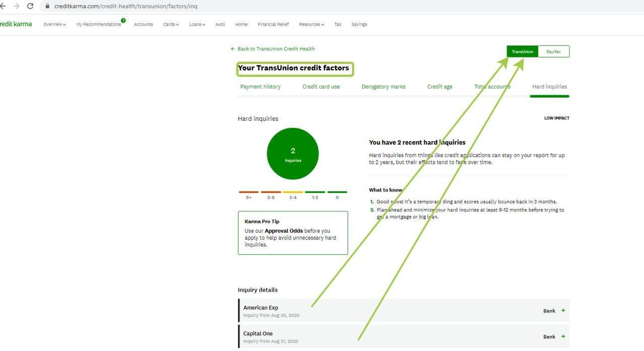Click the Your TransUnion credit factors heading
Image resolution: width=644 pixels, height=351 pixels.
tap(293, 68)
